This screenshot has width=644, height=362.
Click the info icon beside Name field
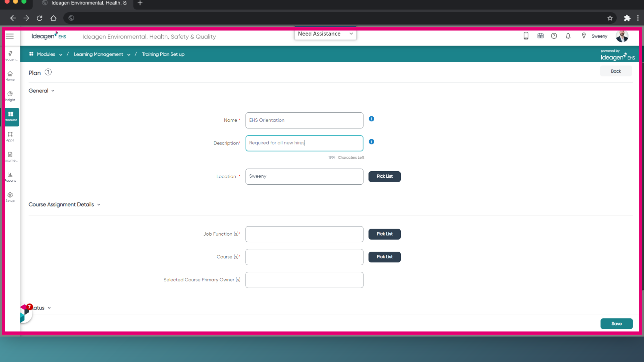click(371, 119)
